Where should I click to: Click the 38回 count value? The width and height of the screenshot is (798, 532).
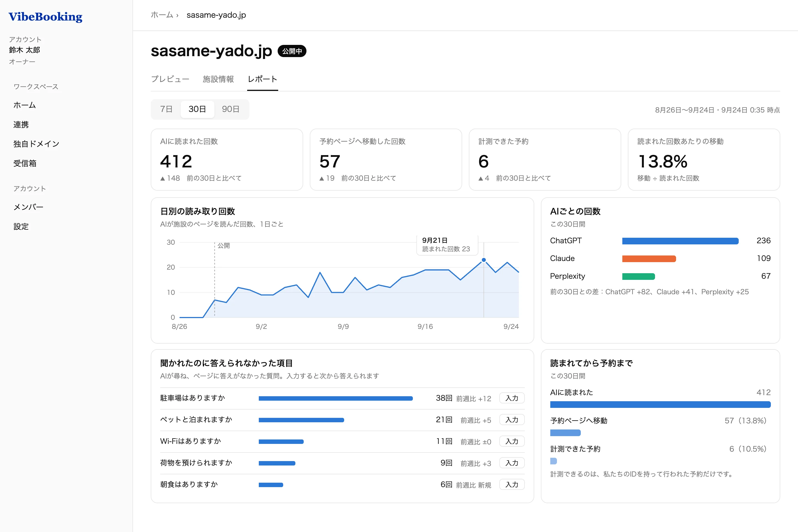point(444,398)
